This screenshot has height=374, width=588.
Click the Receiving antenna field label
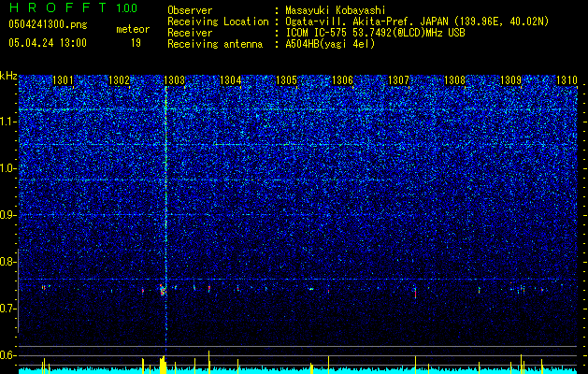pyautogui.click(x=215, y=44)
